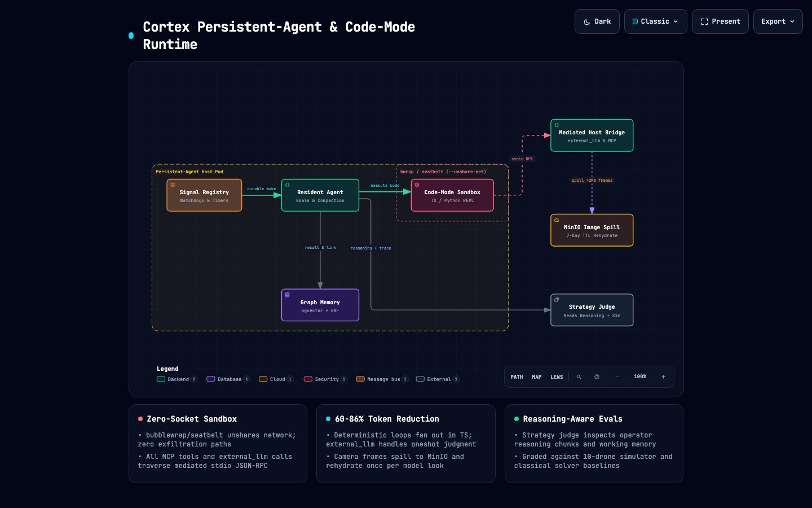This screenshot has width=812, height=508.
Task: Toggle the Security legend filter
Action: click(x=325, y=379)
